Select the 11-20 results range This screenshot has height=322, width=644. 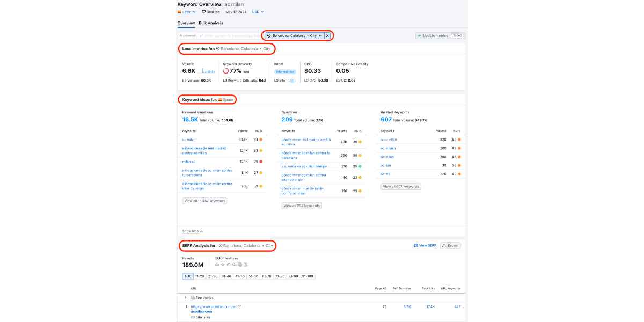pyautogui.click(x=200, y=276)
